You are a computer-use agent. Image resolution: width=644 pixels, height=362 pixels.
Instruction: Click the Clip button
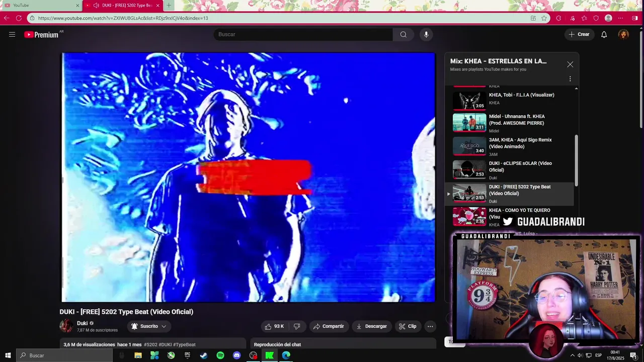tap(408, 326)
